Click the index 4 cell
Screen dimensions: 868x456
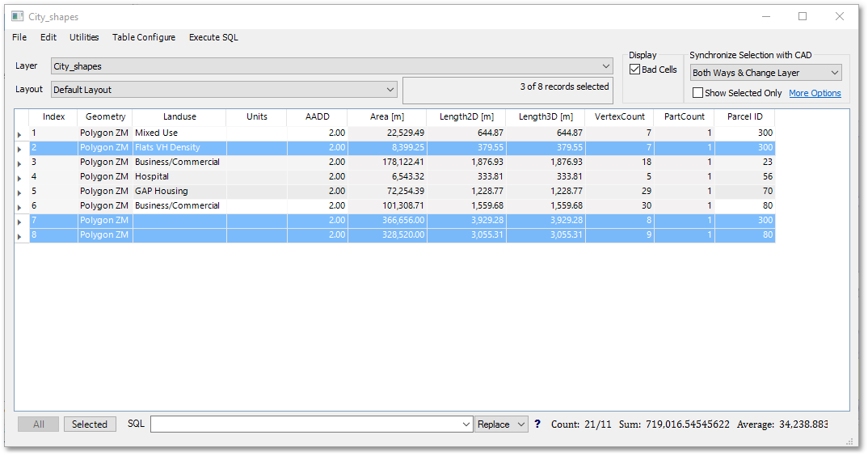tap(53, 177)
